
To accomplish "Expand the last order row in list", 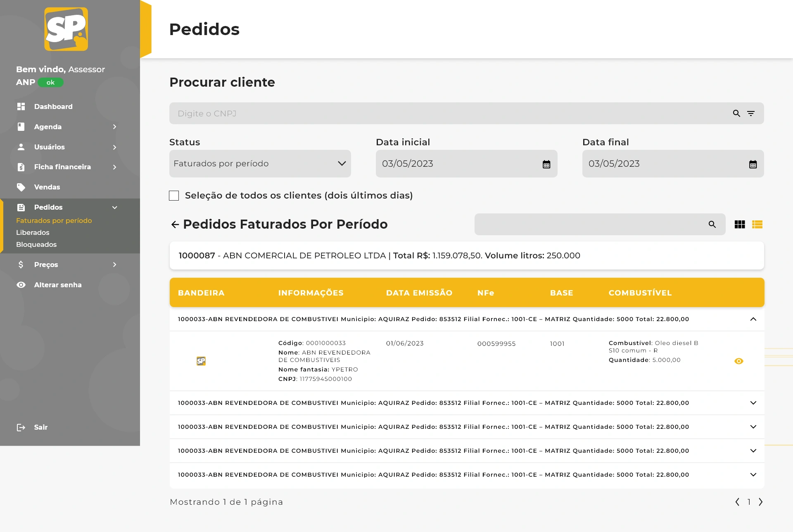I will [x=753, y=475].
